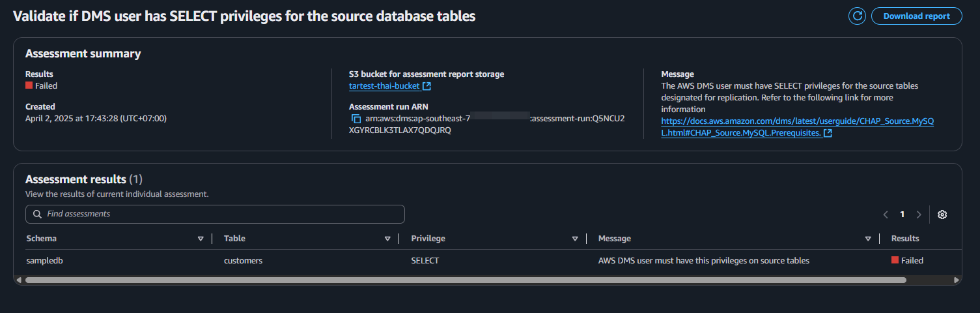Viewport: 980px width, 313px height.
Task: Click the refresh icon button
Action: [858, 16]
